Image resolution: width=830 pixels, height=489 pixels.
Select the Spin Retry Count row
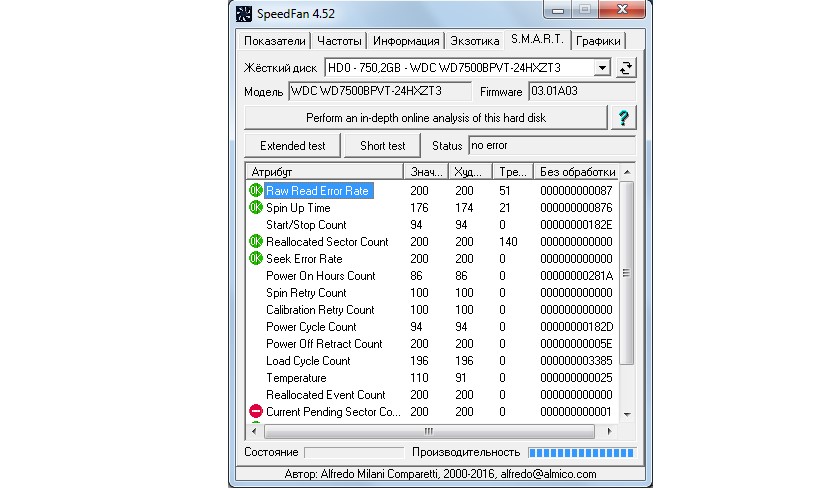[x=432, y=293]
